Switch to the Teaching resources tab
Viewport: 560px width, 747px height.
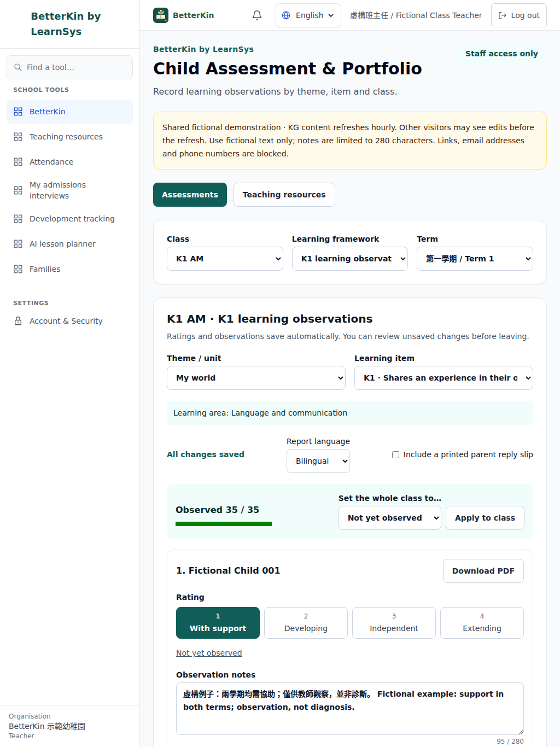(x=284, y=195)
